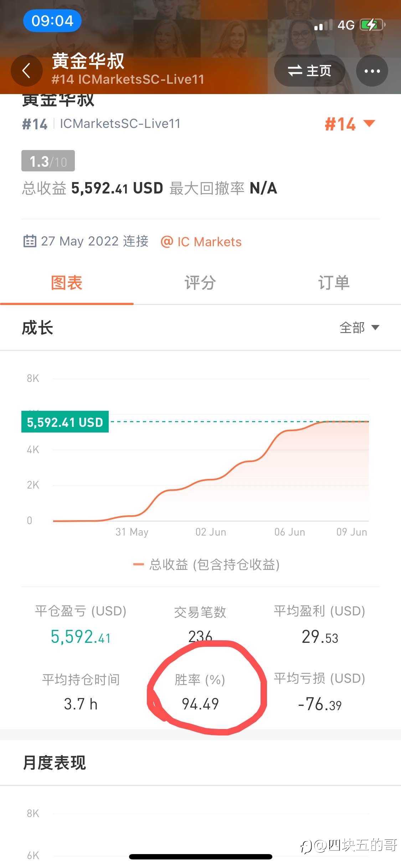Tap the 5,592.41 USD chart value label
This screenshot has height=868, width=401.
coord(65,422)
